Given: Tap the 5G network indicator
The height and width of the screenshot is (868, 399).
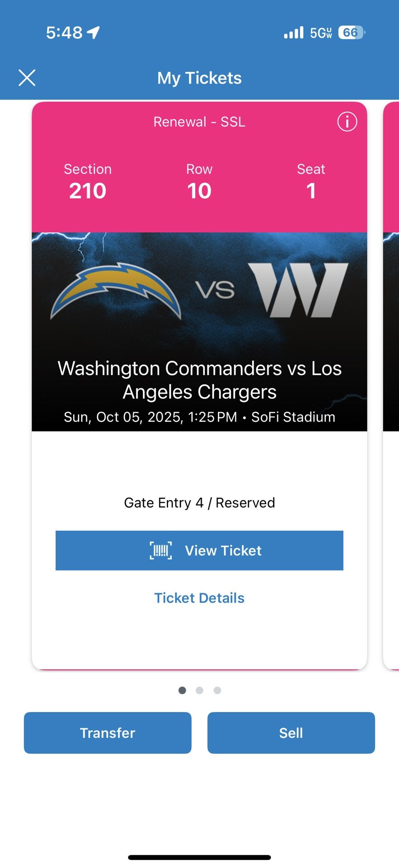Looking at the screenshot, I should (321, 33).
